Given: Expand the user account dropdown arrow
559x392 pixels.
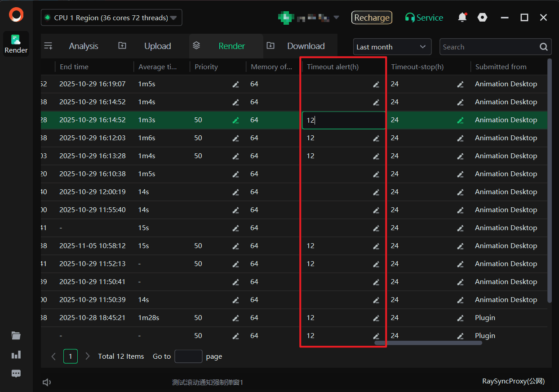Looking at the screenshot, I should click(x=336, y=18).
